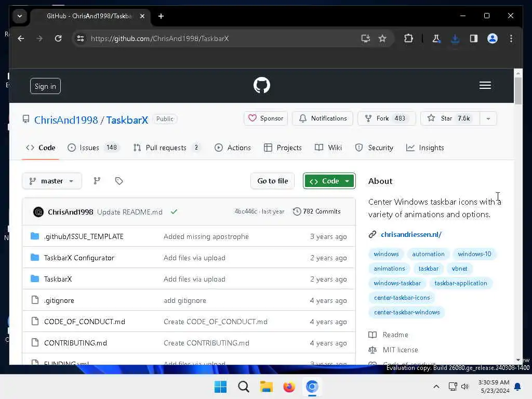Open the TaskbarX Configurator folder
This screenshot has height=399, width=532.
pos(79,258)
